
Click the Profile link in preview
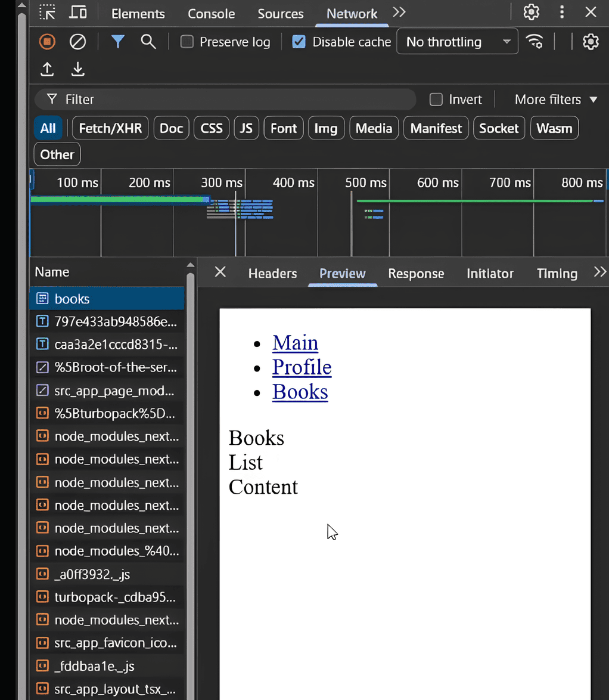point(302,367)
